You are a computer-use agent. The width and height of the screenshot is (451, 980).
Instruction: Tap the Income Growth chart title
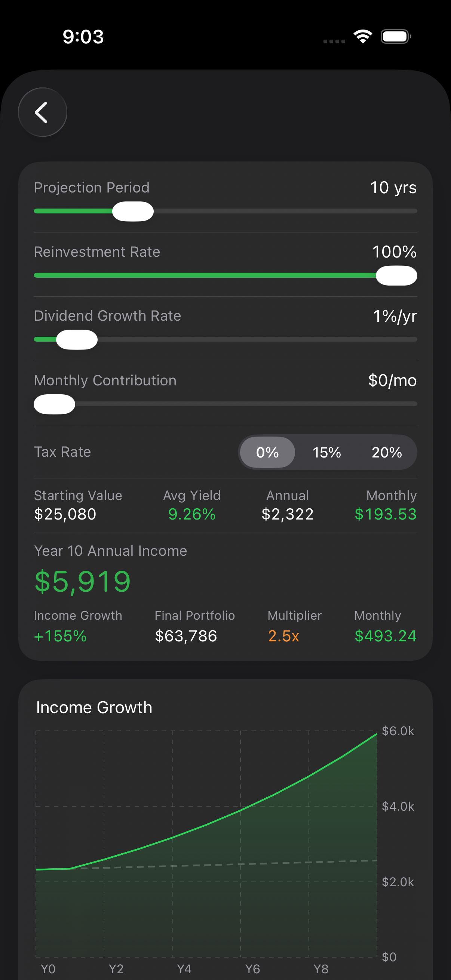[94, 708]
